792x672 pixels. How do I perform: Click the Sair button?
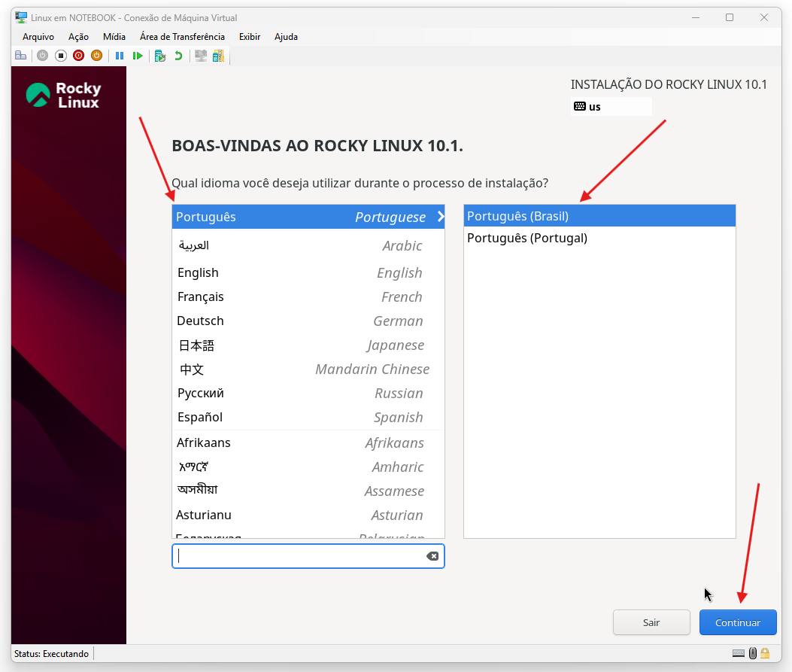point(651,622)
